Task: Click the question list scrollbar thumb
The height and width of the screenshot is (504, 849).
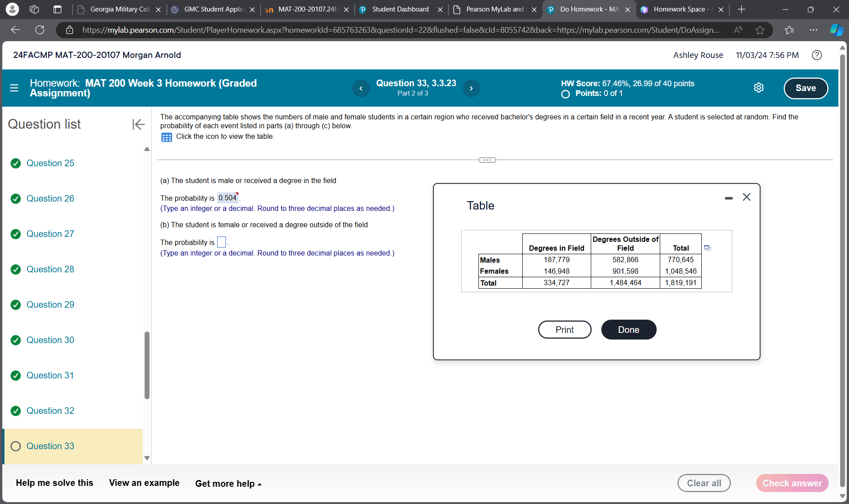Action: tap(147, 365)
